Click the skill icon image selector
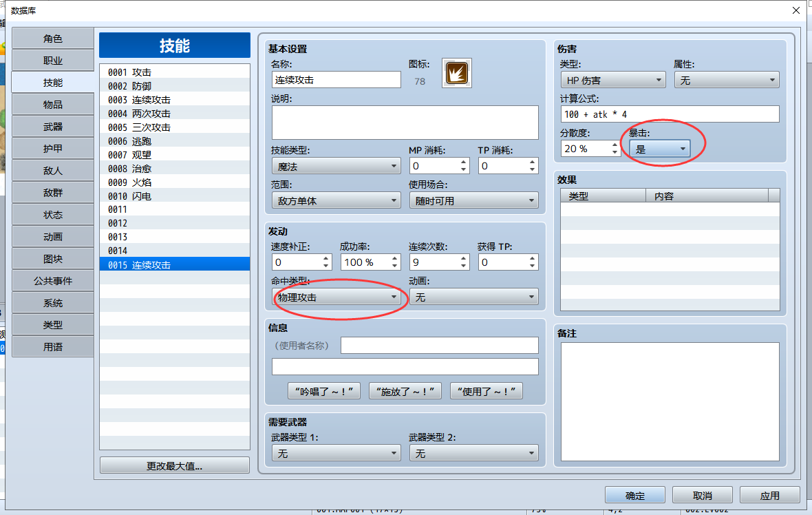This screenshot has height=515, width=812. click(x=456, y=73)
